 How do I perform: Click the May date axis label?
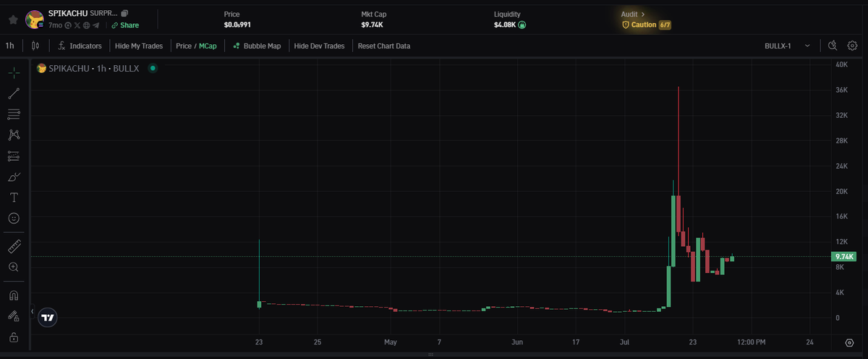click(x=391, y=342)
